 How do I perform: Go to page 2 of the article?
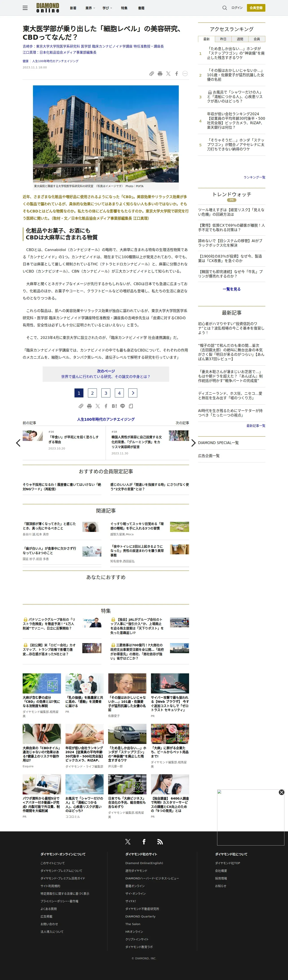pos(92,393)
